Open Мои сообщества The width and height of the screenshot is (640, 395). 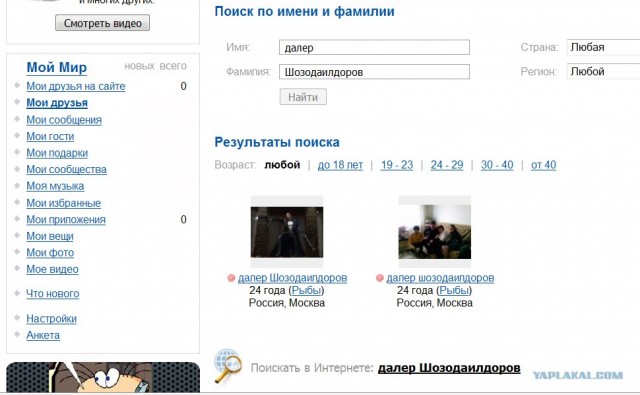pyautogui.click(x=67, y=169)
